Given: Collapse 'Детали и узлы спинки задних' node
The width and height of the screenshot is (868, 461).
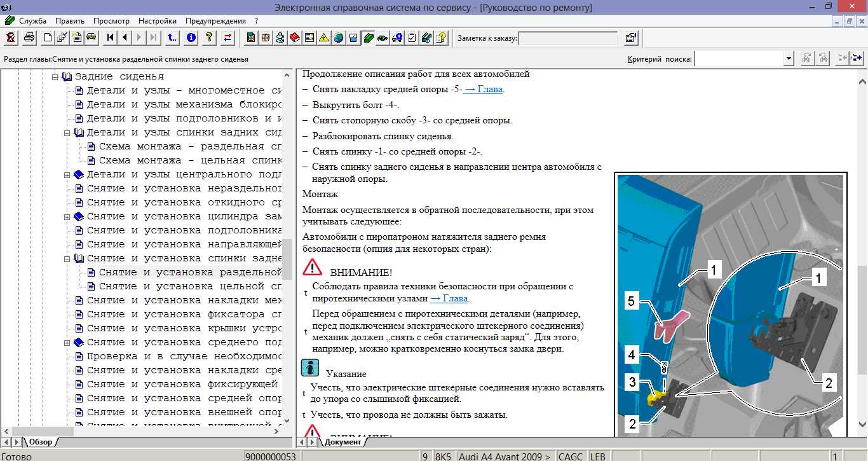Looking at the screenshot, I should 67,133.
